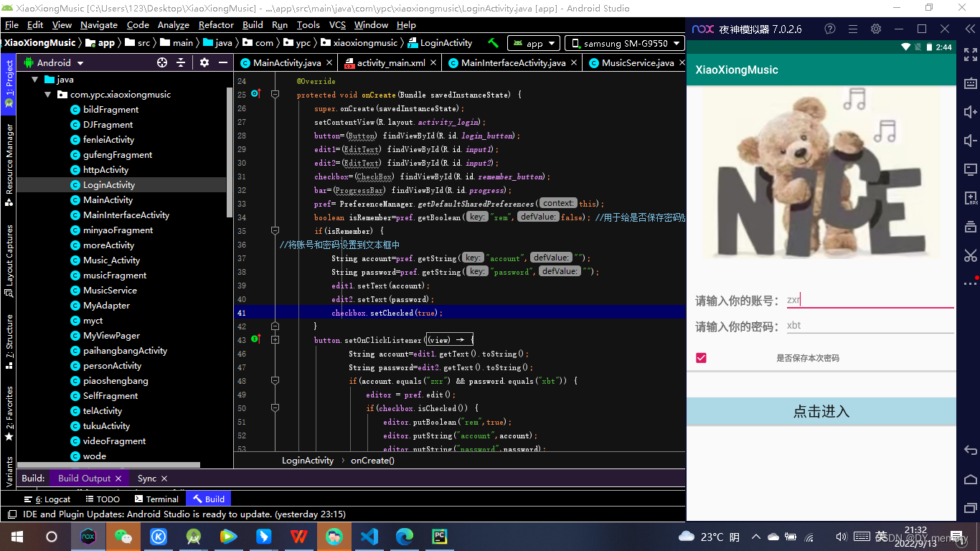Image resolution: width=980 pixels, height=551 pixels.
Task: Click the Make Project hammer icon
Action: 493,43
